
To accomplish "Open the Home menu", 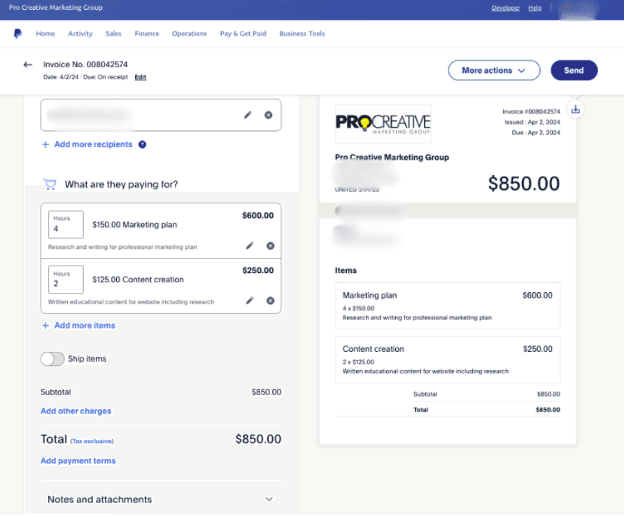I will [45, 34].
